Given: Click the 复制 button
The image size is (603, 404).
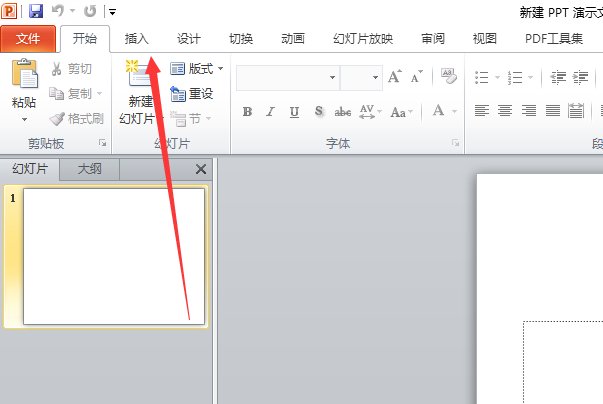Looking at the screenshot, I should 70,93.
